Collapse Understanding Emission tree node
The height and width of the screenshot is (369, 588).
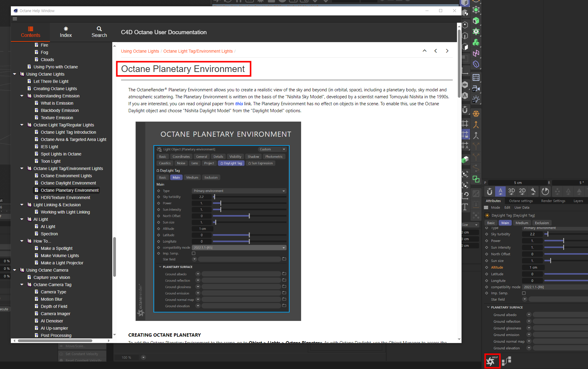click(22, 96)
